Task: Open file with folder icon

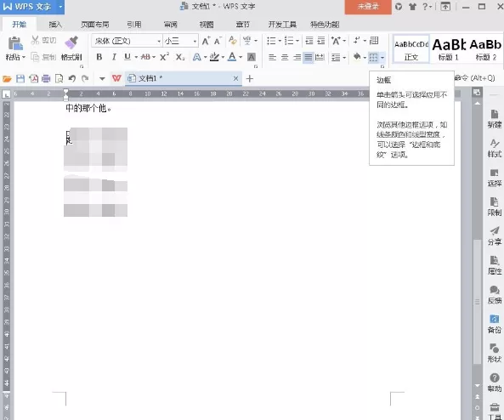Action: point(7,78)
